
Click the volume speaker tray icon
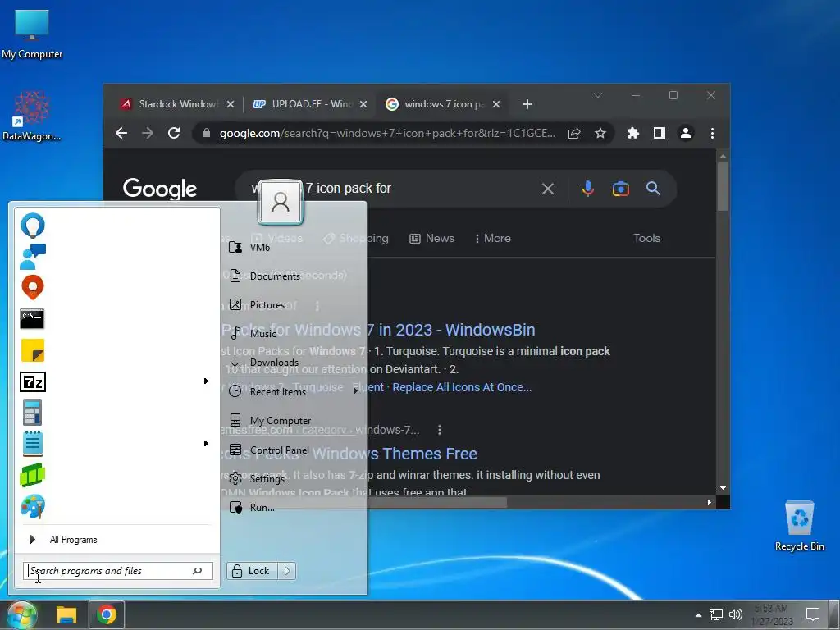pos(736,614)
